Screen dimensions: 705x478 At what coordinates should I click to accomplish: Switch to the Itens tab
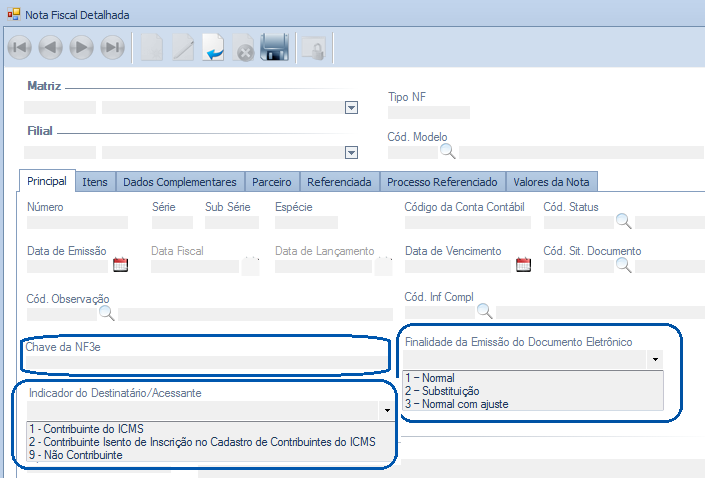(x=95, y=182)
